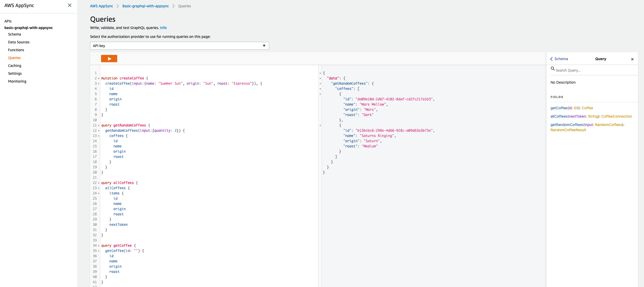Open the API key authorization dropdown
This screenshot has height=287, width=644.
click(x=179, y=46)
